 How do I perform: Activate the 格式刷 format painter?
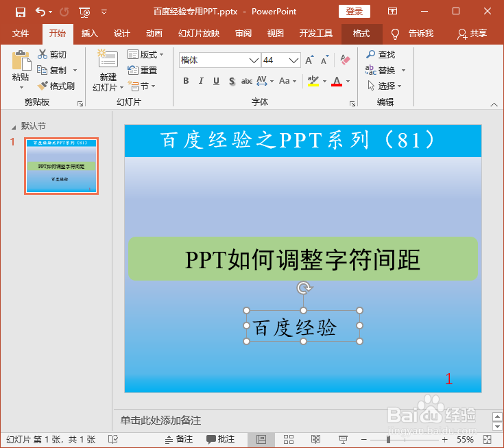point(56,86)
